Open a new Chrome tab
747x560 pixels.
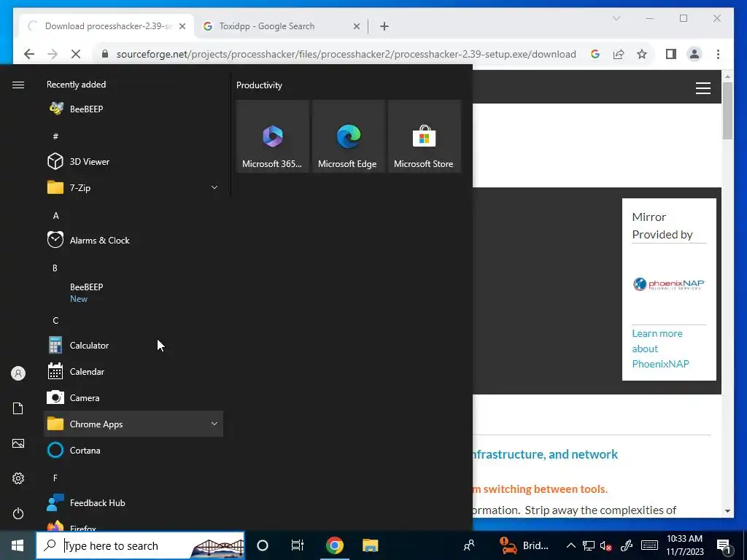click(x=384, y=27)
